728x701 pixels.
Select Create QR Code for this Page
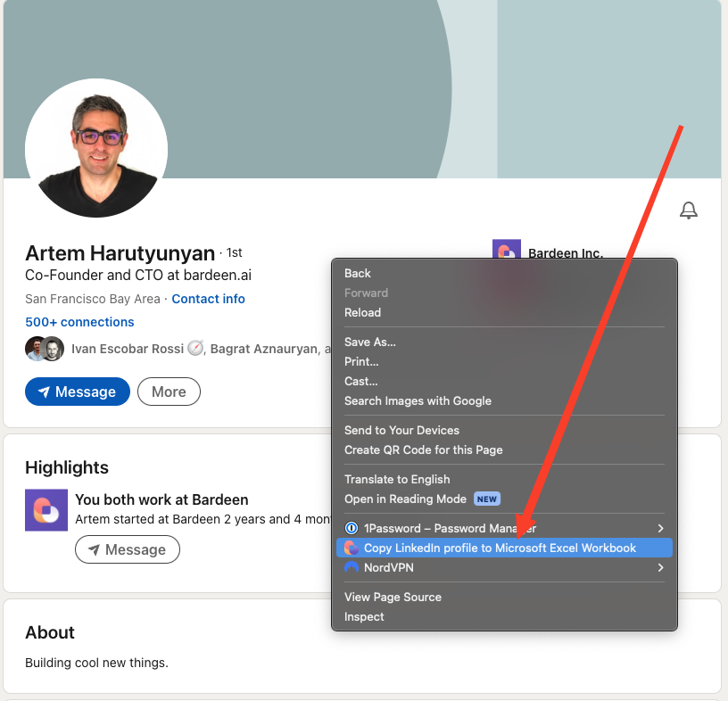504,449
